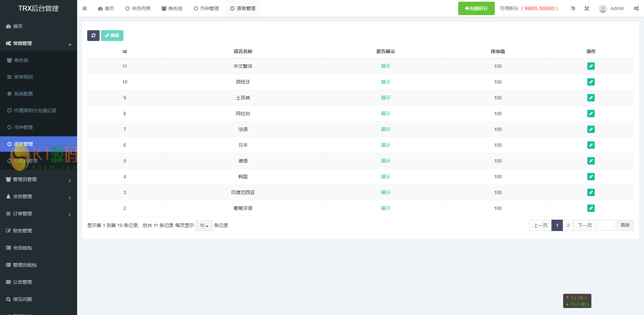The width and height of the screenshot is (644, 315).
Task: Open the page size dropdown showing 10
Action: point(204,226)
